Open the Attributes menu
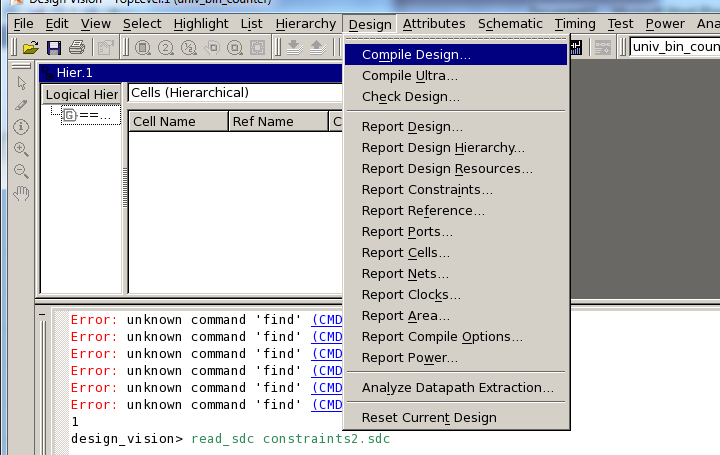This screenshot has height=455, width=720. point(434,24)
